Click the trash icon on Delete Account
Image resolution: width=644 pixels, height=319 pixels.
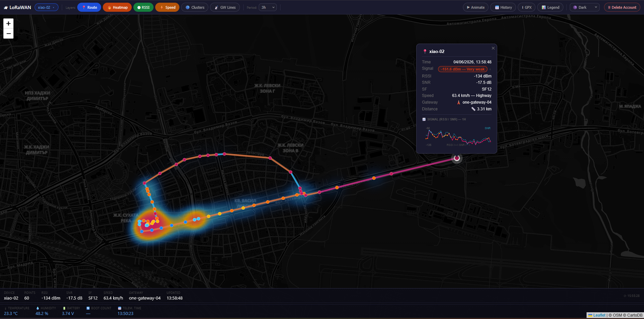pos(609,8)
